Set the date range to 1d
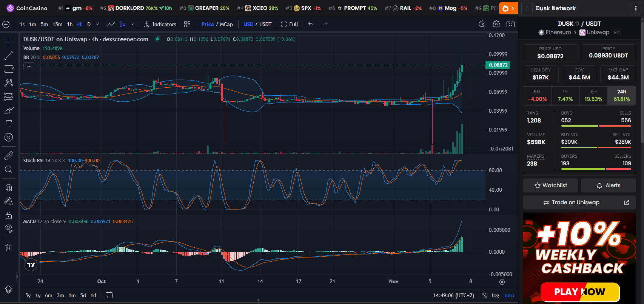This screenshot has height=304, width=644. point(93,295)
